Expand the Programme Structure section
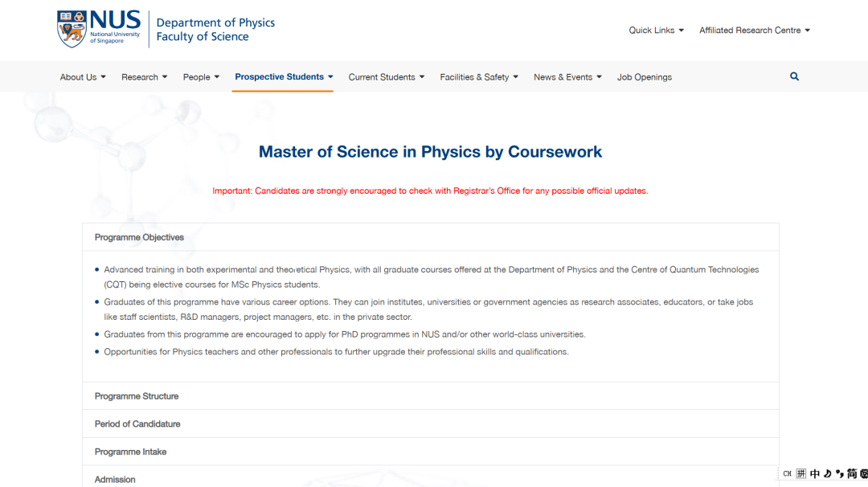 137,396
